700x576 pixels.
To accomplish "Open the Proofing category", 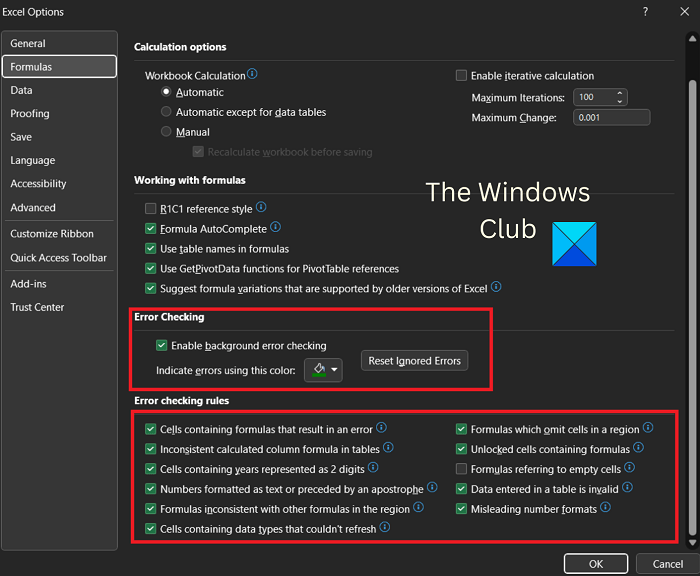I will coord(59,113).
